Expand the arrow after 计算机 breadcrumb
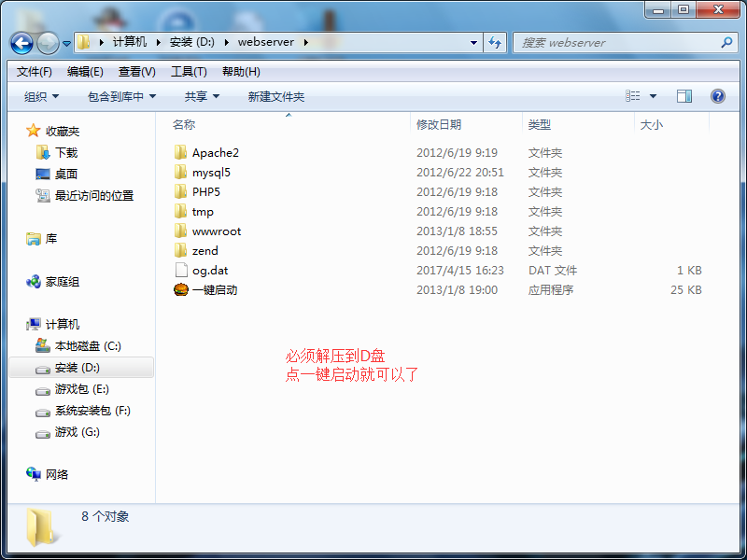Screen dimensions: 747x560 pos(158,42)
